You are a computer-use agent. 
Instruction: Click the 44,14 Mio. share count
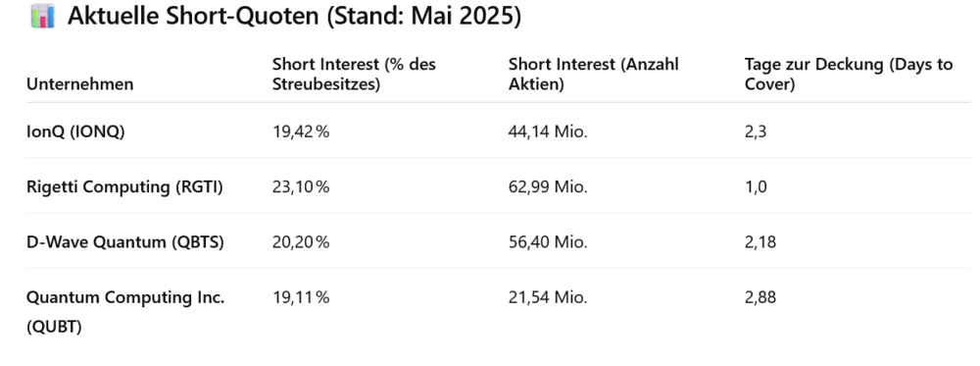coord(548,132)
